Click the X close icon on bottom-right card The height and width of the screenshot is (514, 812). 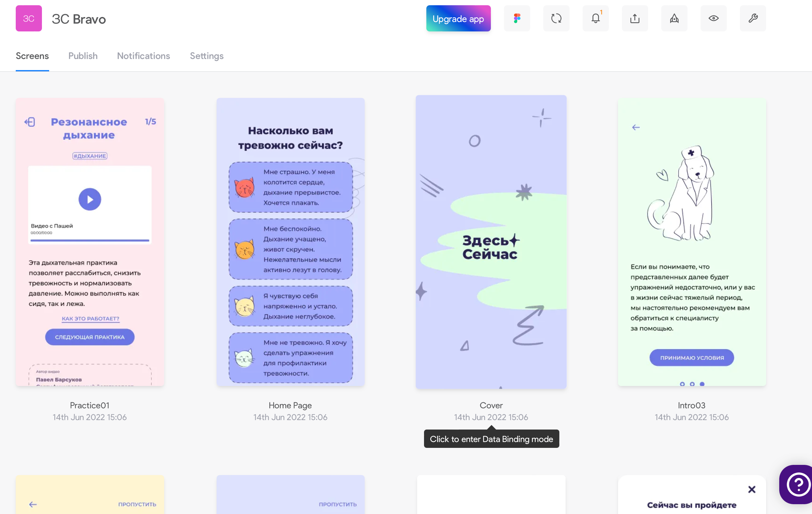[752, 489]
